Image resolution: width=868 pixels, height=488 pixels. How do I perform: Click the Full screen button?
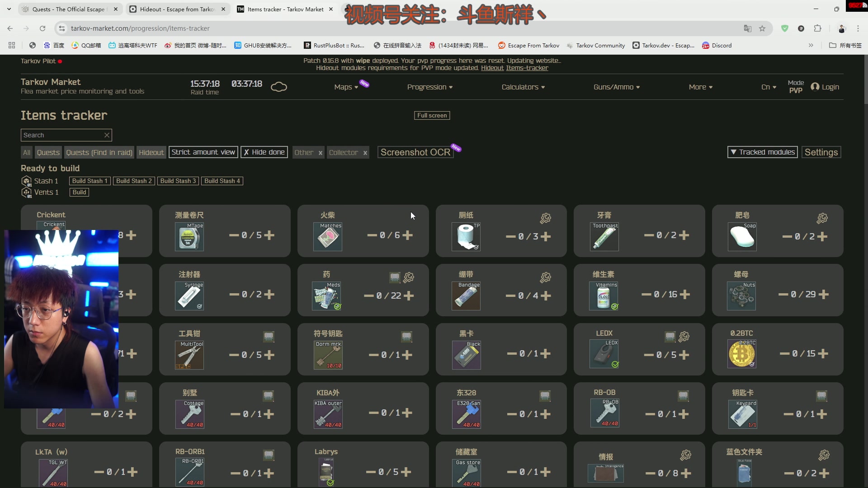(432, 115)
